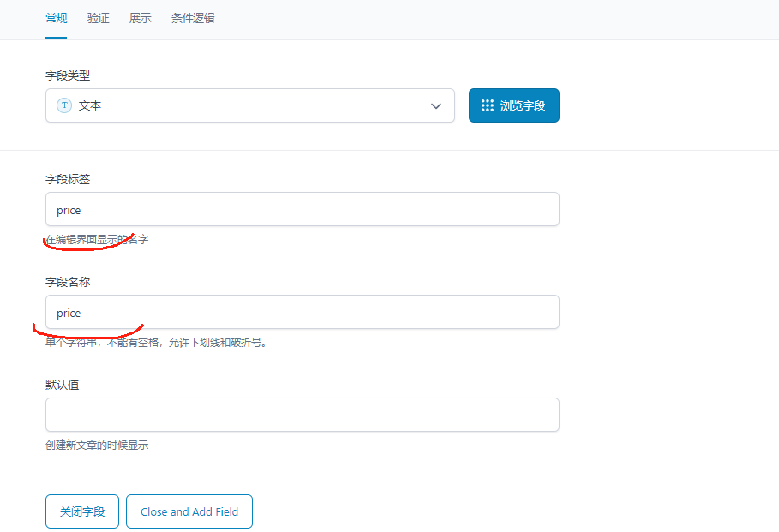This screenshot has width=779, height=532.
Task: Focus the 字段标签 input containing price
Action: pos(302,209)
